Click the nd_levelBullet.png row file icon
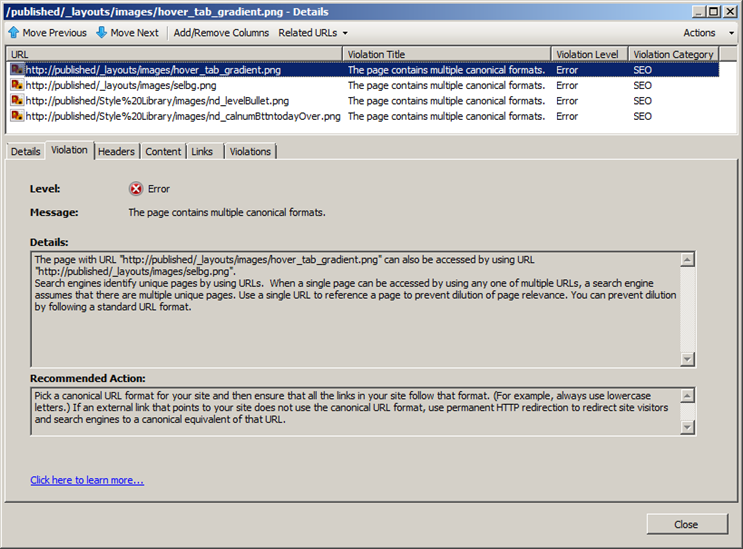 (x=17, y=101)
